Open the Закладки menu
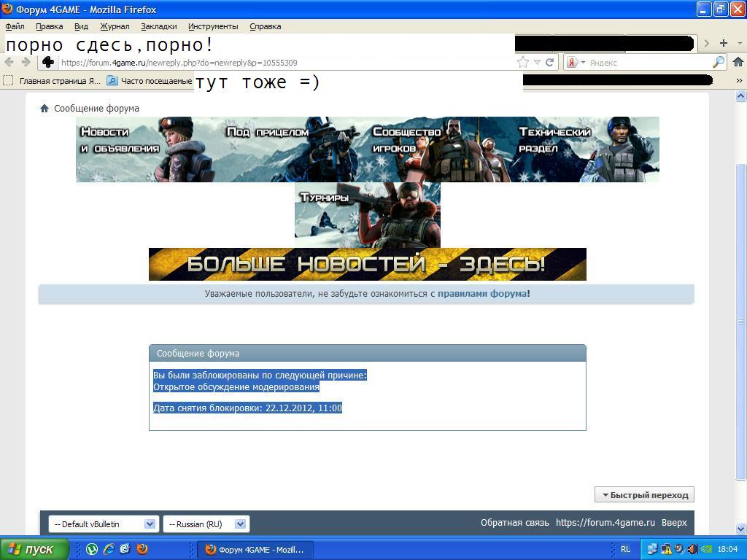This screenshot has width=747, height=560. pyautogui.click(x=158, y=27)
